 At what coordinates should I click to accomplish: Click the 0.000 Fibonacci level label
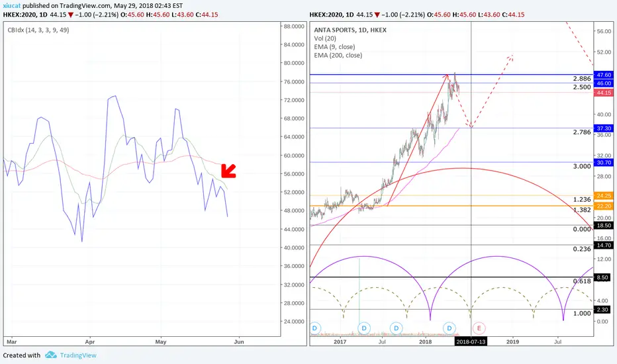582,230
